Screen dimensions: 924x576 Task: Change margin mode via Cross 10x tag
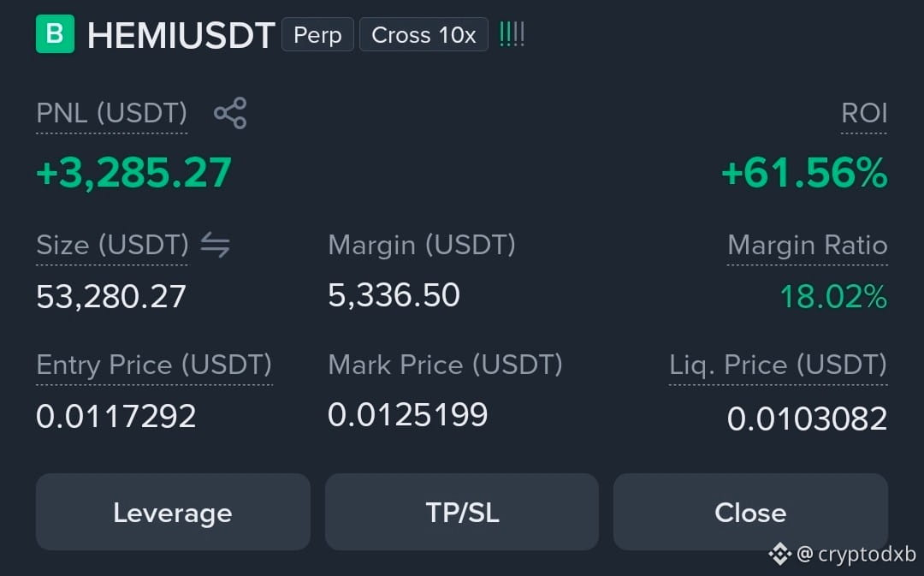(423, 35)
